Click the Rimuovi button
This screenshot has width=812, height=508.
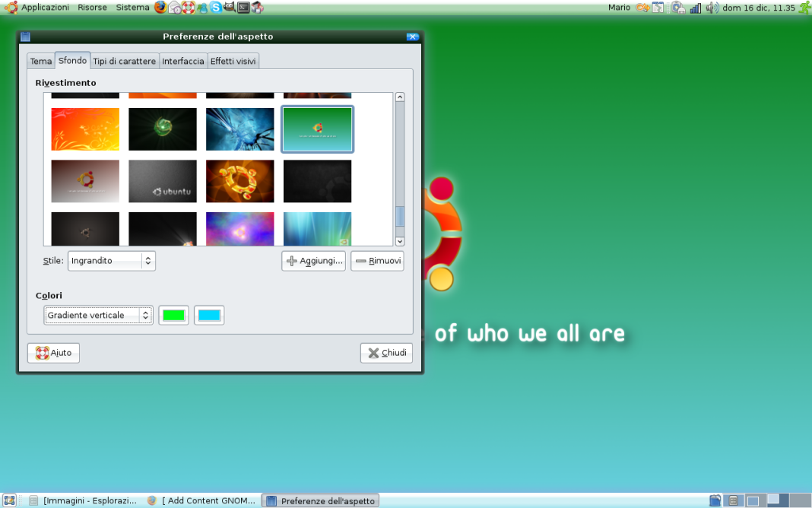pyautogui.click(x=378, y=261)
